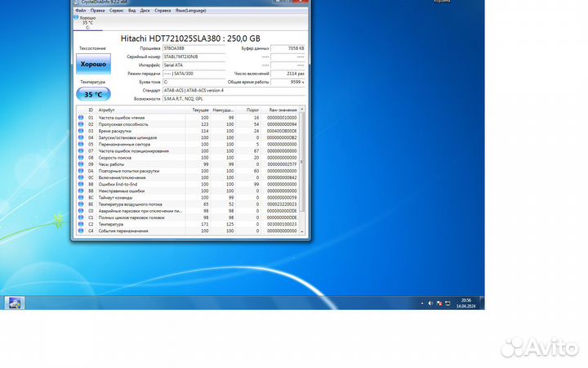
Task: Click status icon for Частота ошибок чтения row
Action: [81, 118]
